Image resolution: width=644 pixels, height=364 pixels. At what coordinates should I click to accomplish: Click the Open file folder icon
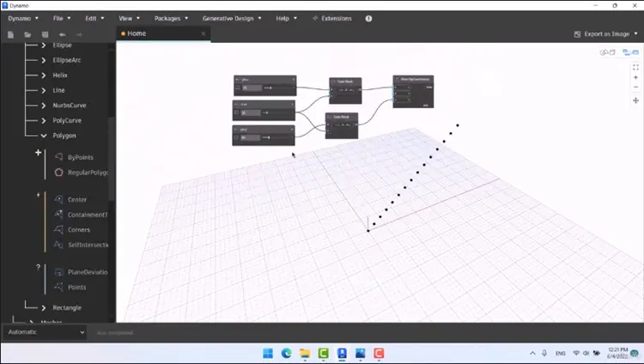coord(27,34)
